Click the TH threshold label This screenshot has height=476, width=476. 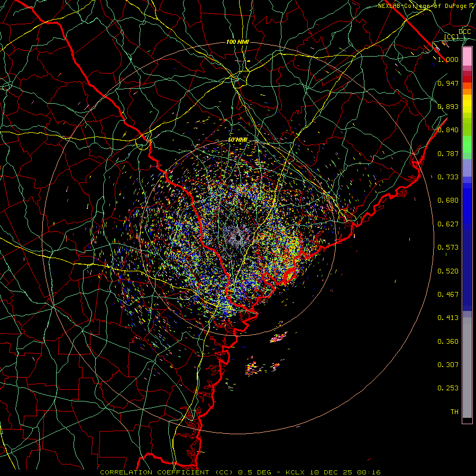pos(454,412)
